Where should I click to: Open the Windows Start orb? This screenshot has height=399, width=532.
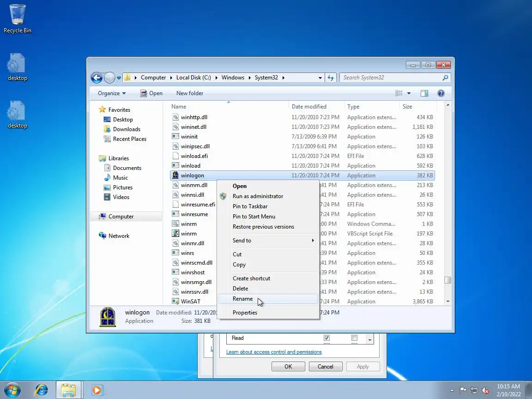pyautogui.click(x=12, y=390)
